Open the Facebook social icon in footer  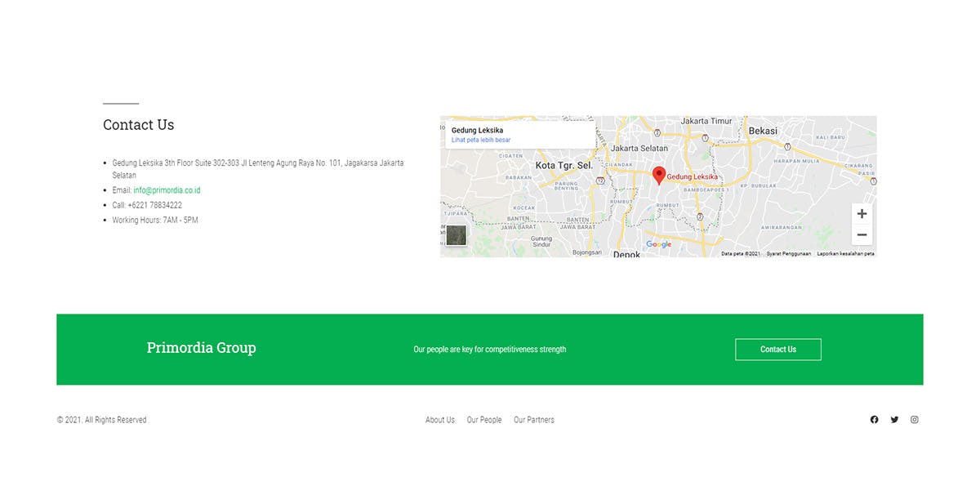point(874,420)
